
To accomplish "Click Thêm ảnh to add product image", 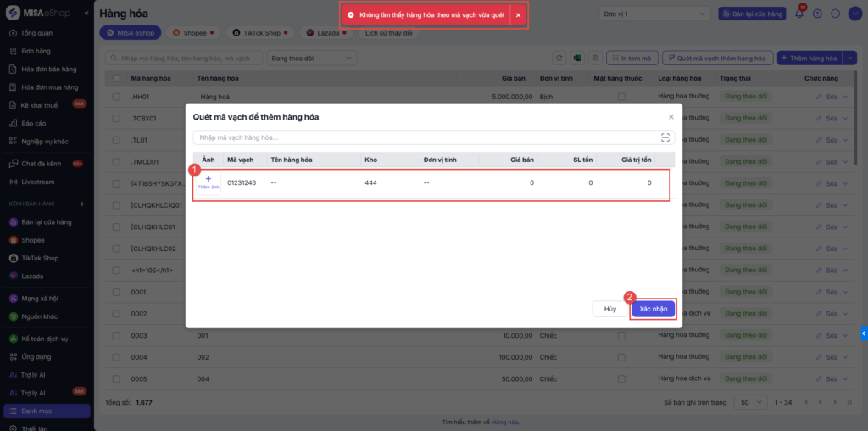I will click(x=209, y=182).
